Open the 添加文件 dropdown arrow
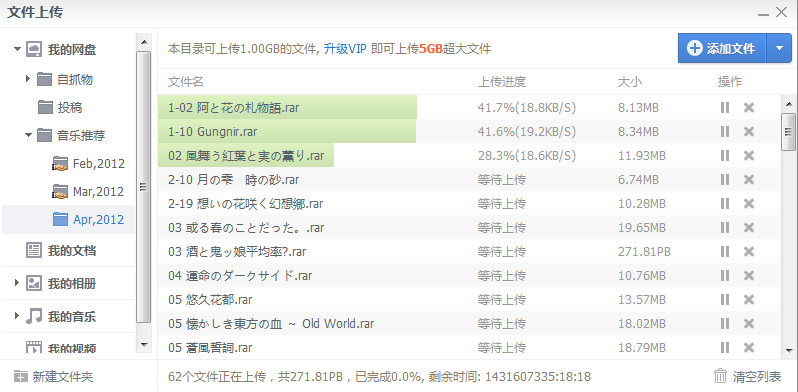The image size is (798, 392). click(x=779, y=48)
